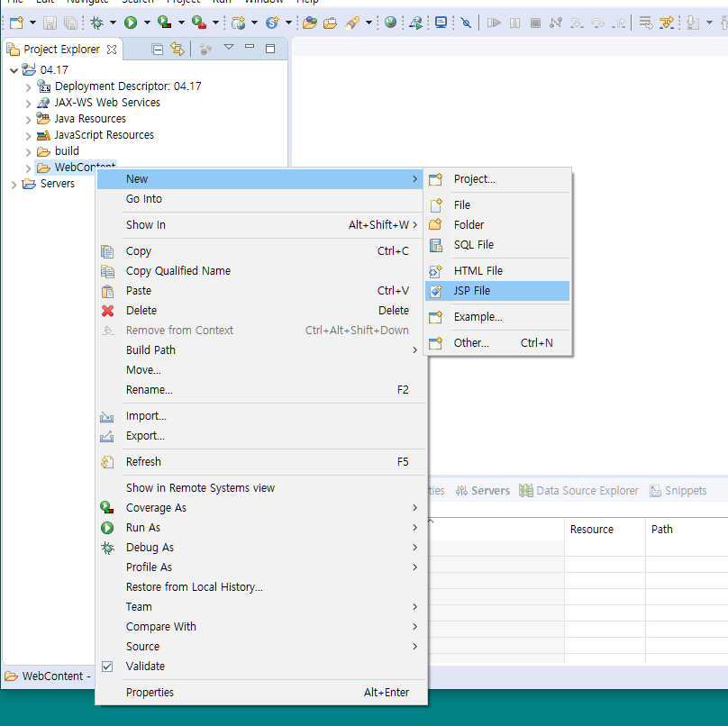728x726 pixels.
Task: Select JSP File from New submenu
Action: point(497,291)
